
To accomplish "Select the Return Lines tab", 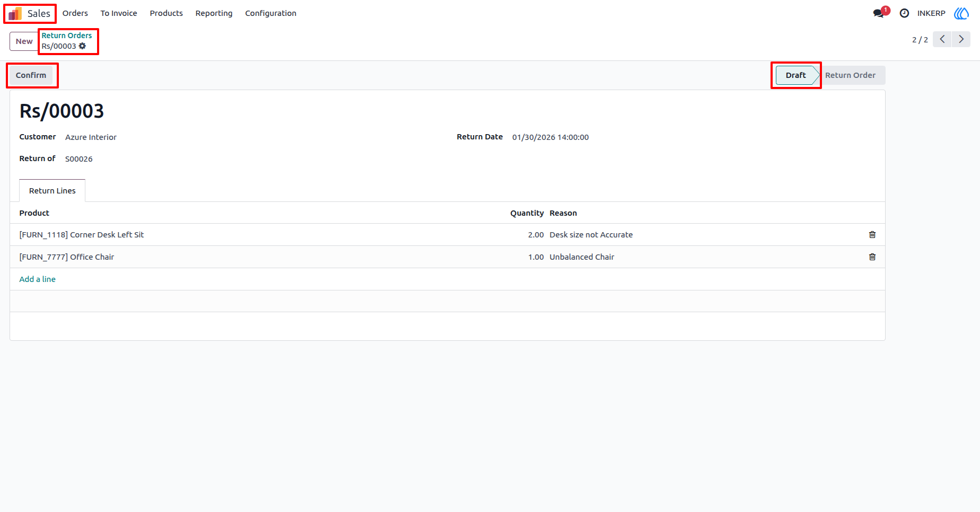I will click(x=52, y=191).
